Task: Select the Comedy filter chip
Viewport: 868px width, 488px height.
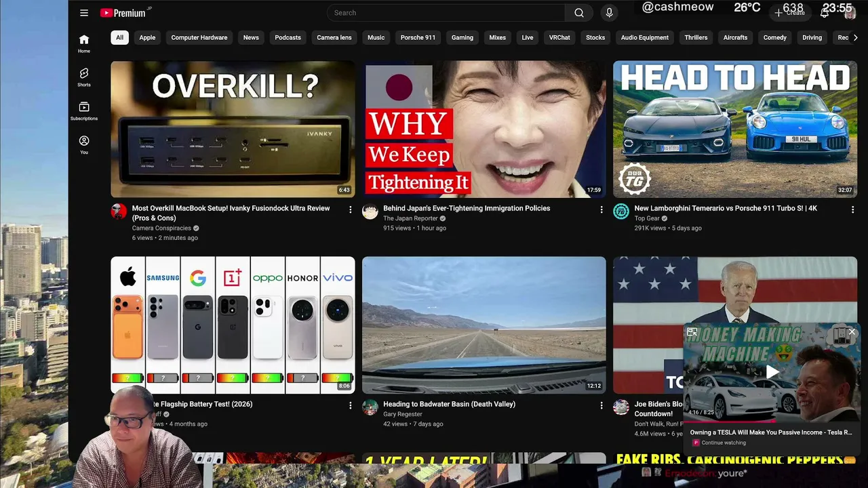Action: 775,38
